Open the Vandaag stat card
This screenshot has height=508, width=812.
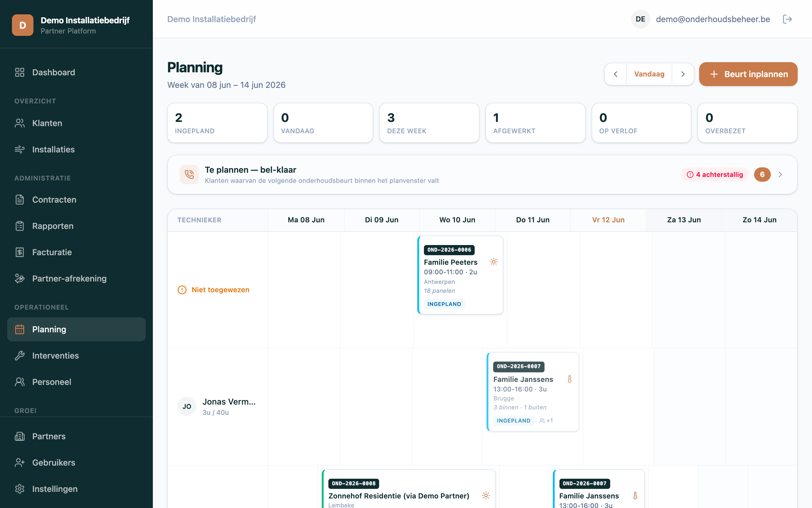(323, 123)
